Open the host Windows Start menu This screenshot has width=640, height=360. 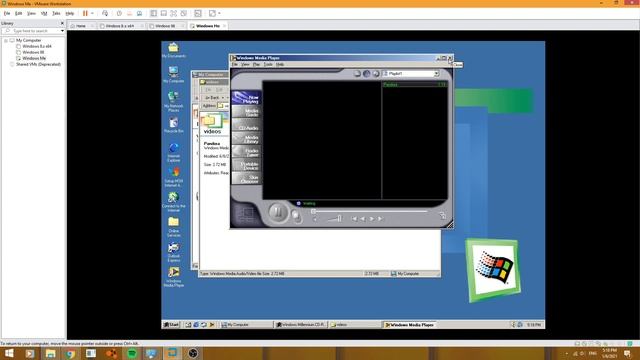9,353
